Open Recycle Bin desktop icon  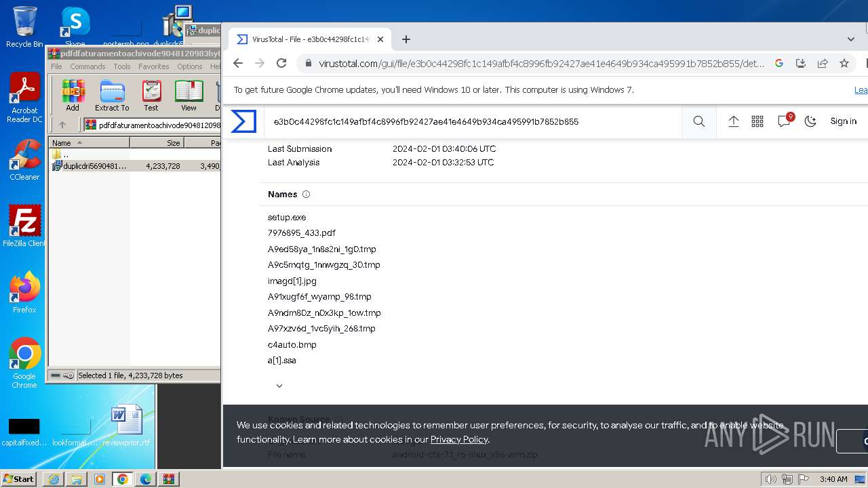point(24,27)
